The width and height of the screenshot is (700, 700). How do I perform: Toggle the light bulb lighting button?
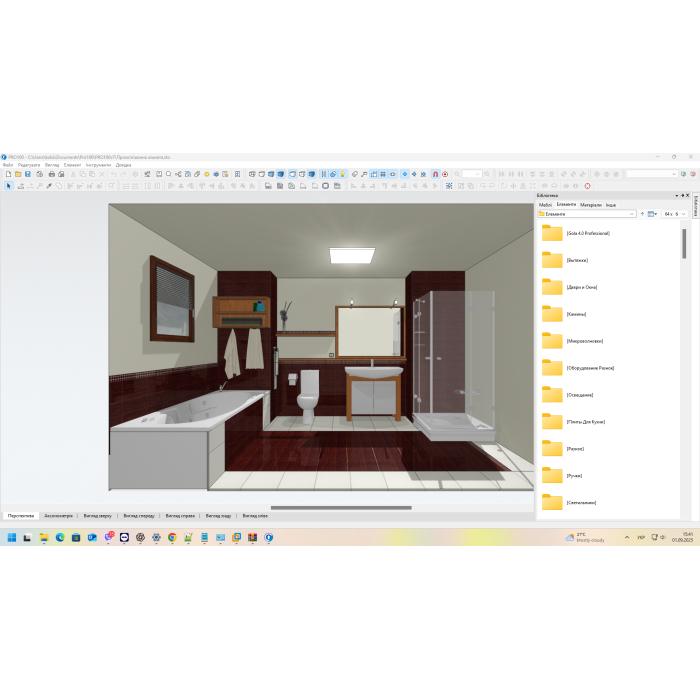(342, 174)
